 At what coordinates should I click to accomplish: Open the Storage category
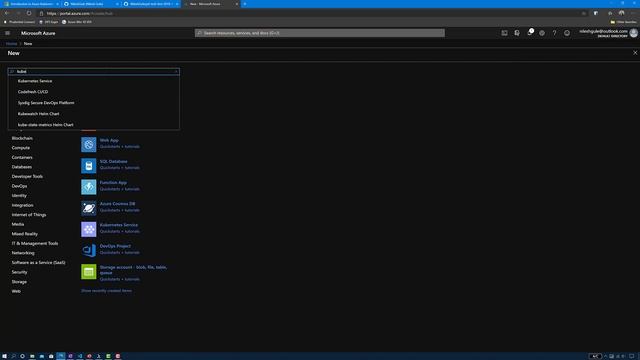pyautogui.click(x=19, y=282)
